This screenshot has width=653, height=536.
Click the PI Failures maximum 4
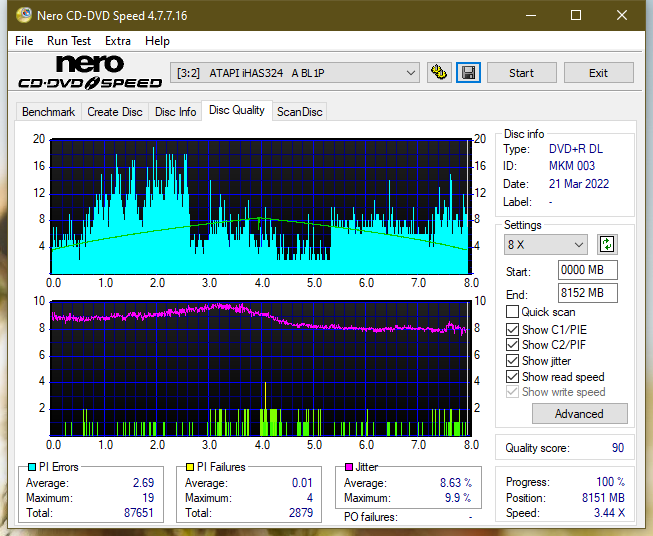310,498
